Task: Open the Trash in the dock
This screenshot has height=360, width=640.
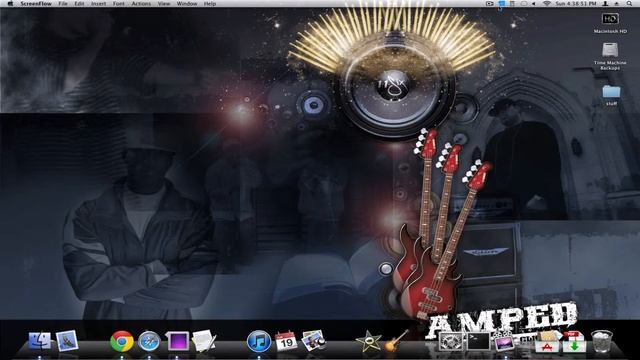Action: coord(602,341)
